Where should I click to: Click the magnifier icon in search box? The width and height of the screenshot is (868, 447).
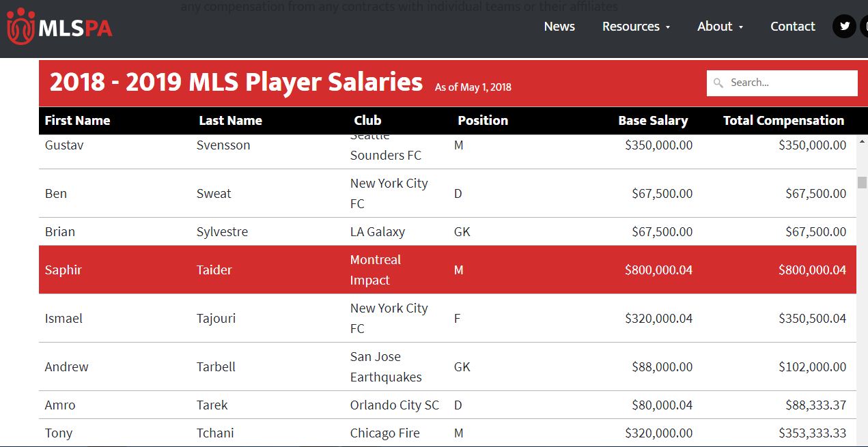718,83
